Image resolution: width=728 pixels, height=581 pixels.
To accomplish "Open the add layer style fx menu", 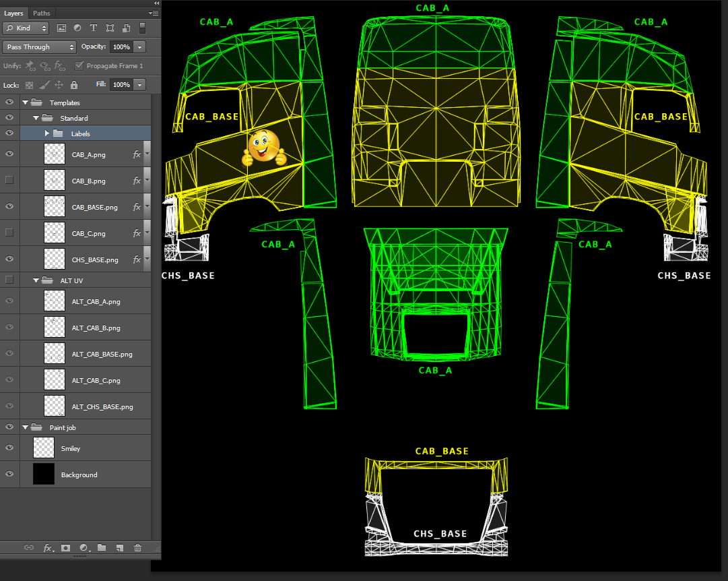I will point(48,548).
